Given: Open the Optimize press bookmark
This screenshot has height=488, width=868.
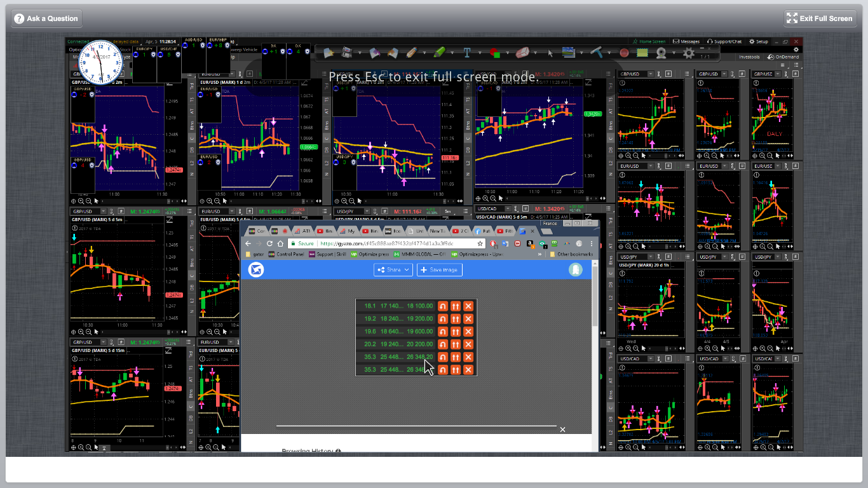Looking at the screenshot, I should (x=369, y=254).
